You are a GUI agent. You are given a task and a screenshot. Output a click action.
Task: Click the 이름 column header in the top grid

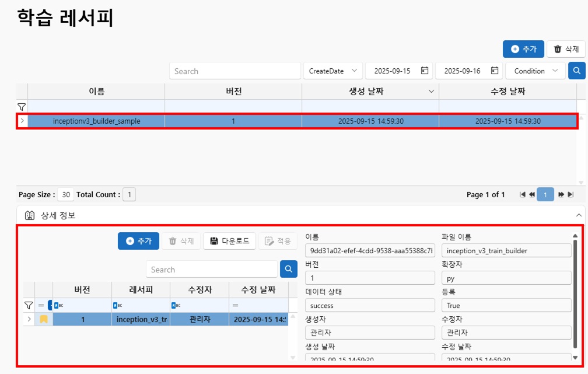(96, 92)
